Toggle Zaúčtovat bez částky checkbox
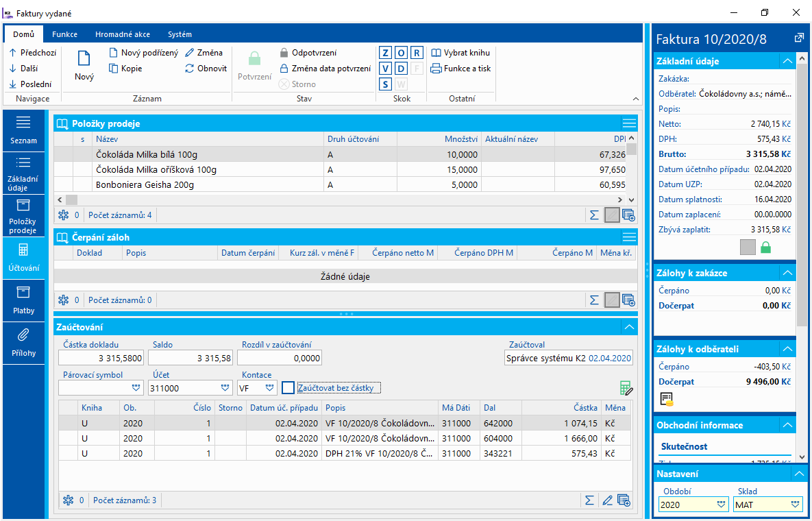812x521 pixels. click(288, 387)
